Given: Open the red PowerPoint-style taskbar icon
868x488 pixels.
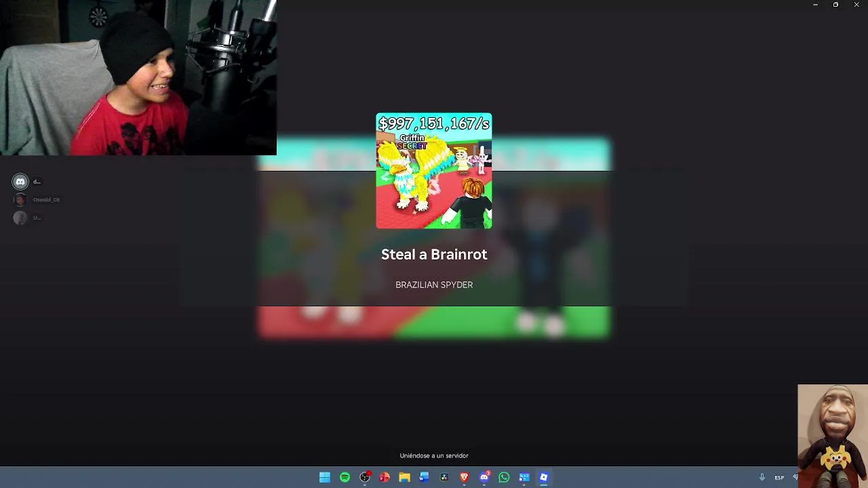Looking at the screenshot, I should [384, 477].
